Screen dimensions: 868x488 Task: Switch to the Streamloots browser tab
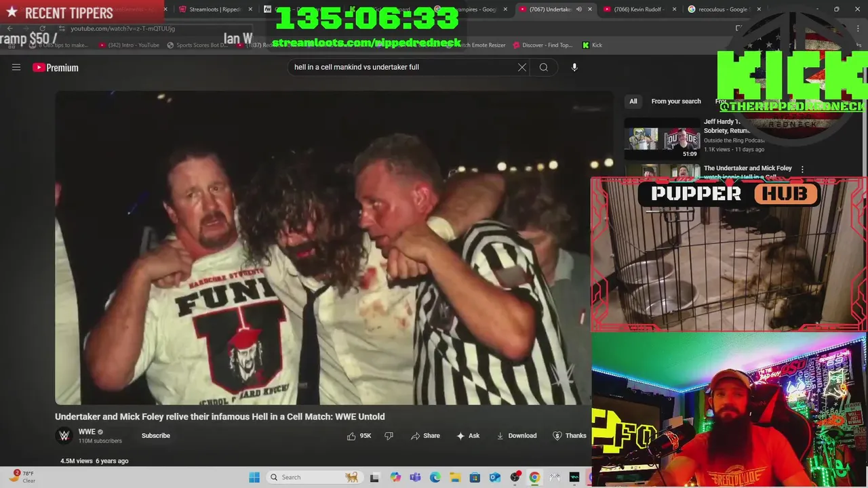216,9
